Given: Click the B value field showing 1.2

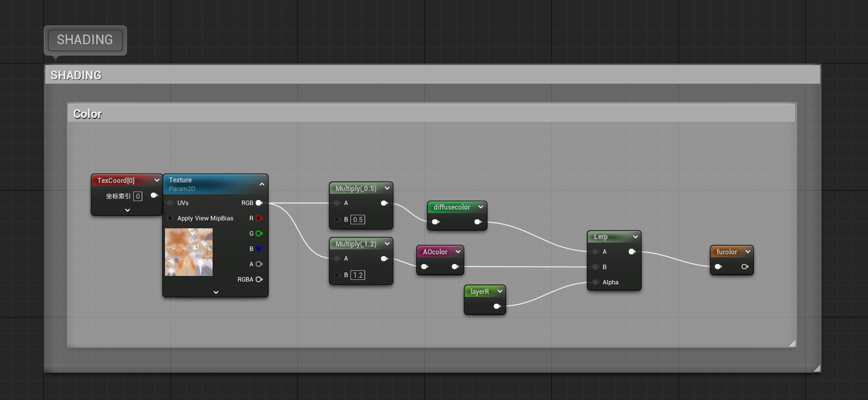Looking at the screenshot, I should (358, 275).
